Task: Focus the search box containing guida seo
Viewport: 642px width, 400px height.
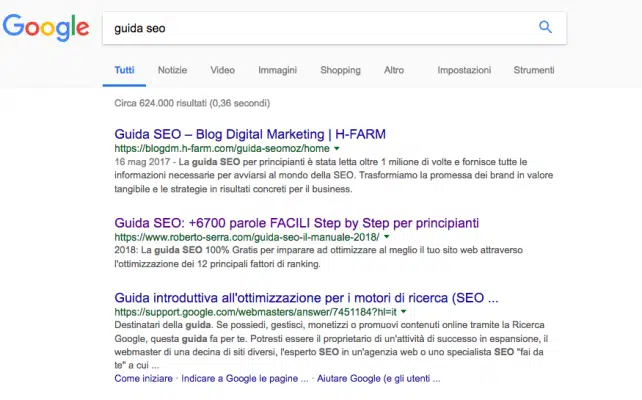Action: click(335, 28)
